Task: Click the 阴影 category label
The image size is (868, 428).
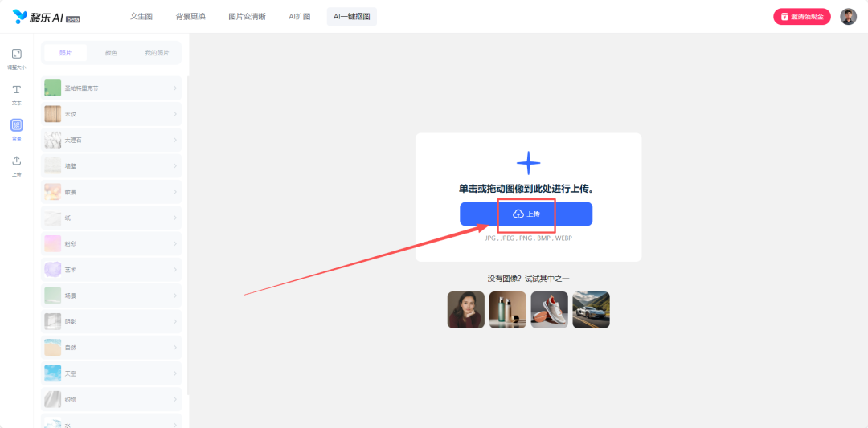Action: 70,321
